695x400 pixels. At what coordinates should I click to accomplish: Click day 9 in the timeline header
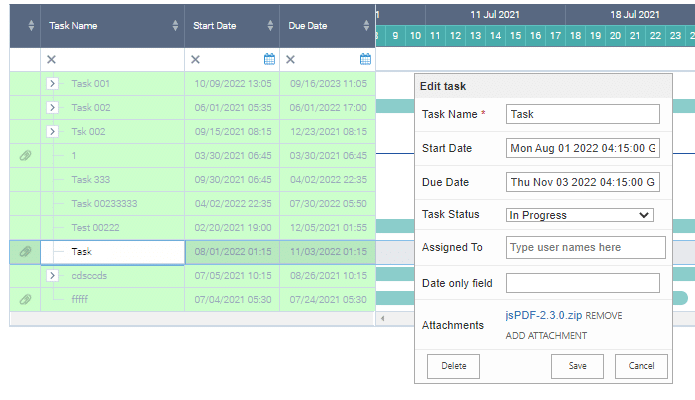coord(395,35)
